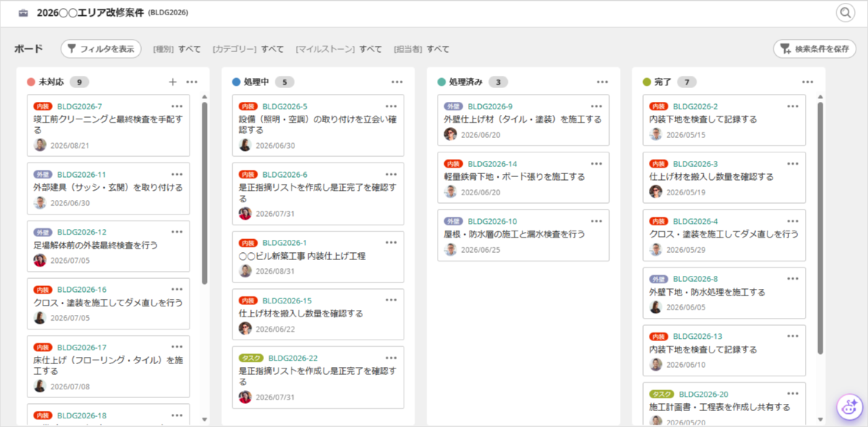Click due date 2026/08/21 on BLDG2026-7
This screenshot has height=427, width=868.
[70, 145]
